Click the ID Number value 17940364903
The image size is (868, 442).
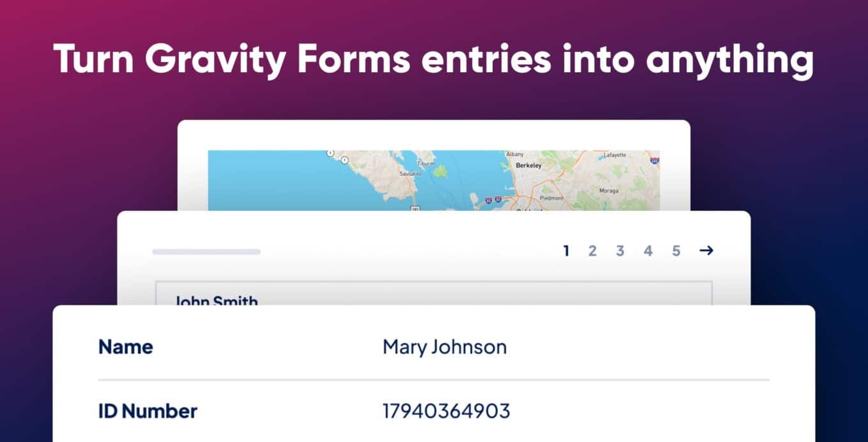point(447,411)
